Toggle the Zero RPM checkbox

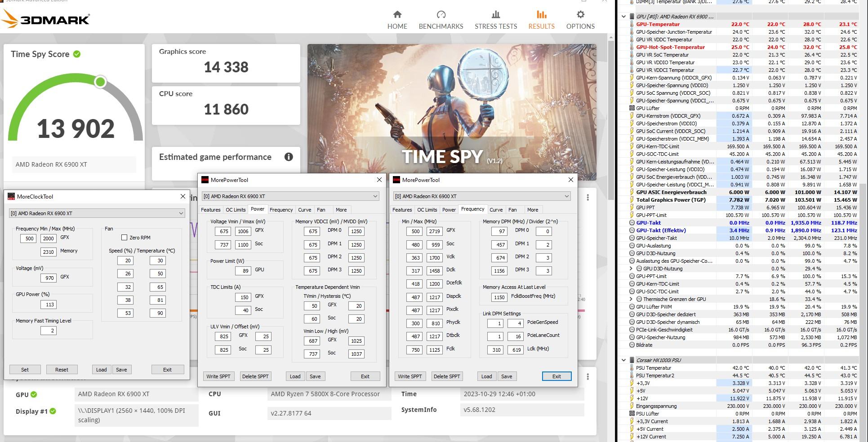125,237
